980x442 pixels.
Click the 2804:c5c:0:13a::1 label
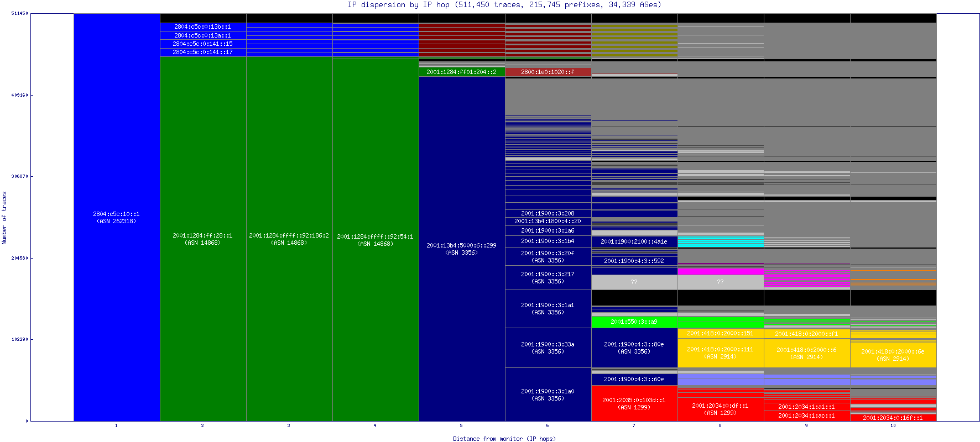click(x=202, y=35)
